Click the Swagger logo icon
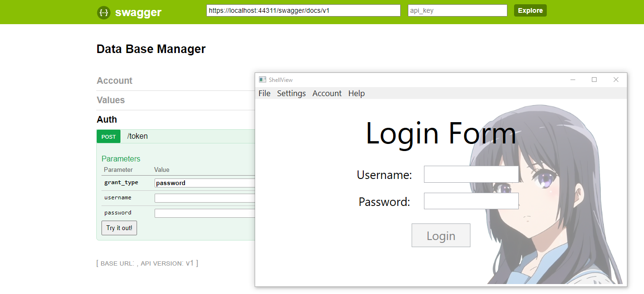 [104, 12]
